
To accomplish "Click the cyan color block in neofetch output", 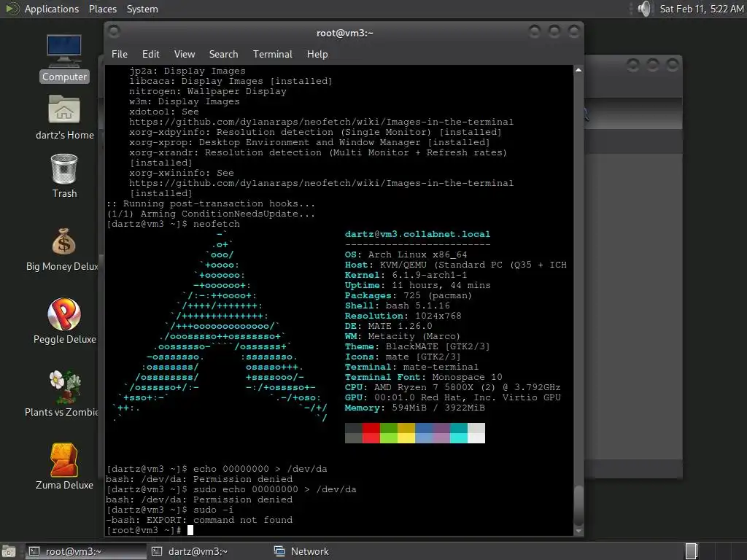I will tap(459, 433).
